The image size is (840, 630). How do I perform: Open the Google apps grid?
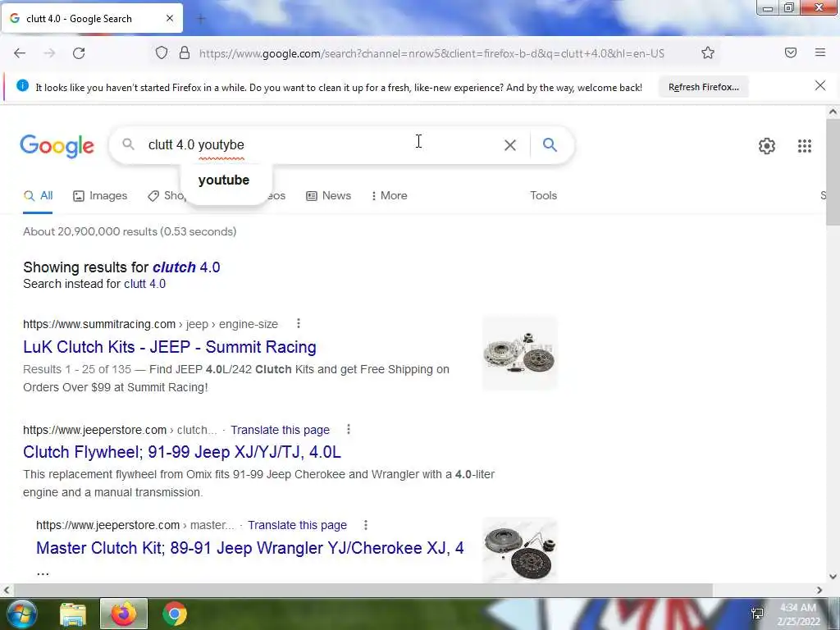click(x=804, y=146)
